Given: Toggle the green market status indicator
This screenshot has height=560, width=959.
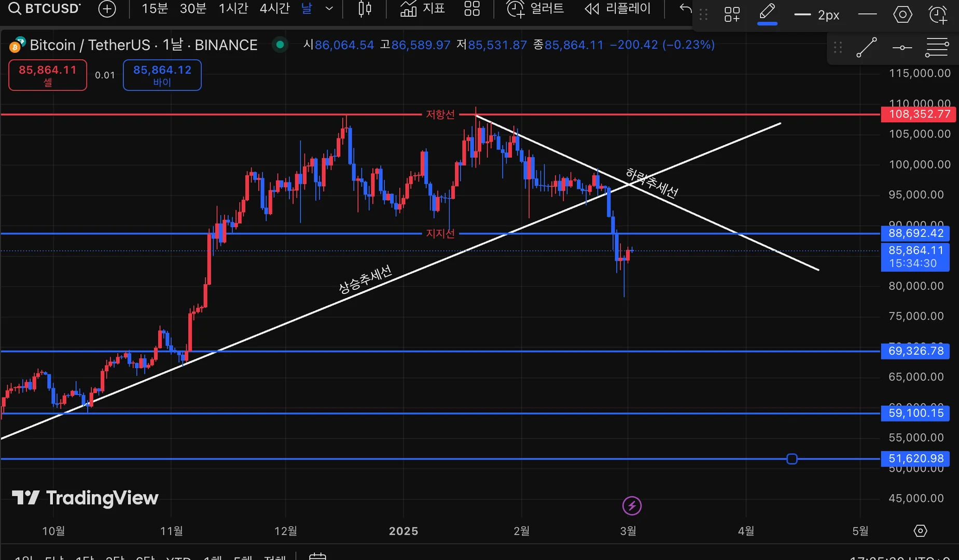Looking at the screenshot, I should click(x=280, y=45).
